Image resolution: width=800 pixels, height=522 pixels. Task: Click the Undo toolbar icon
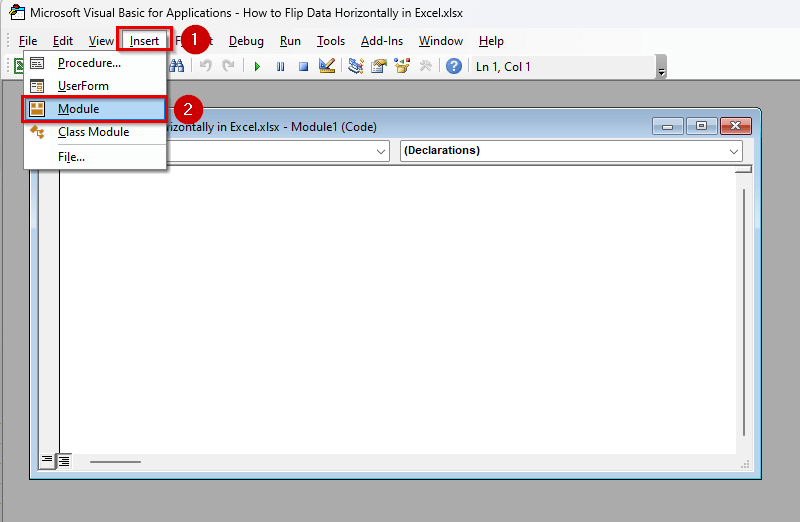point(206,66)
